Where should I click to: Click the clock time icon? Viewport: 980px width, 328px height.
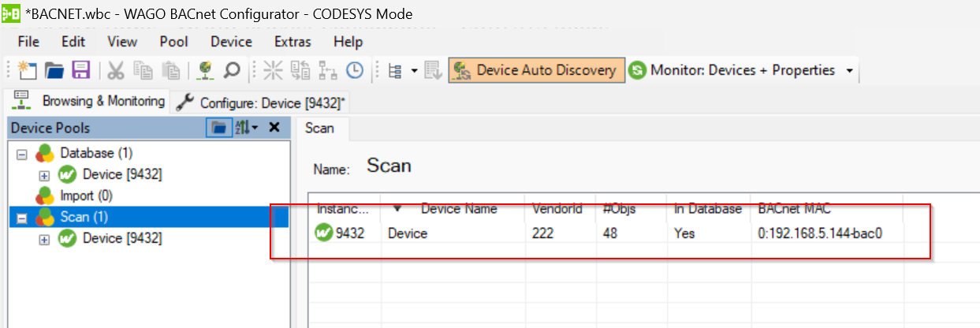point(355,70)
